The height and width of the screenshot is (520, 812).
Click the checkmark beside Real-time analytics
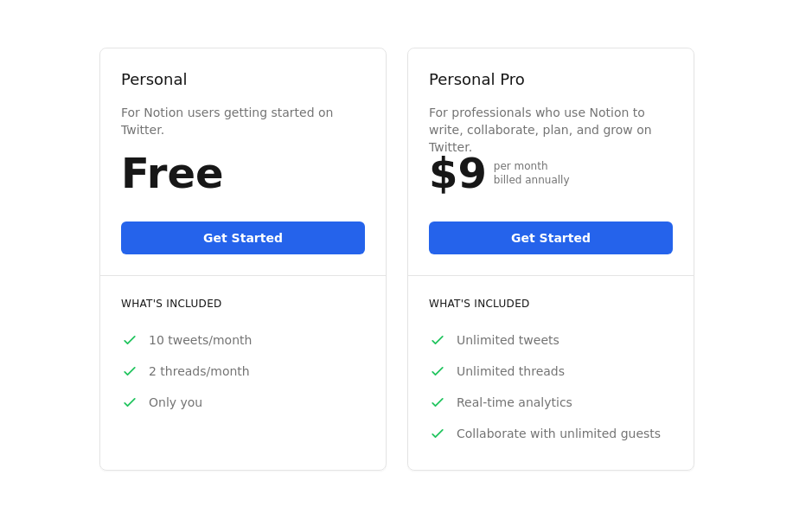point(438,402)
